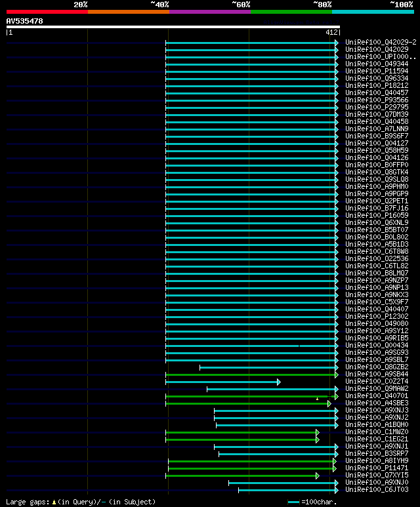Click the purple ~60% legend bar

[210, 12]
